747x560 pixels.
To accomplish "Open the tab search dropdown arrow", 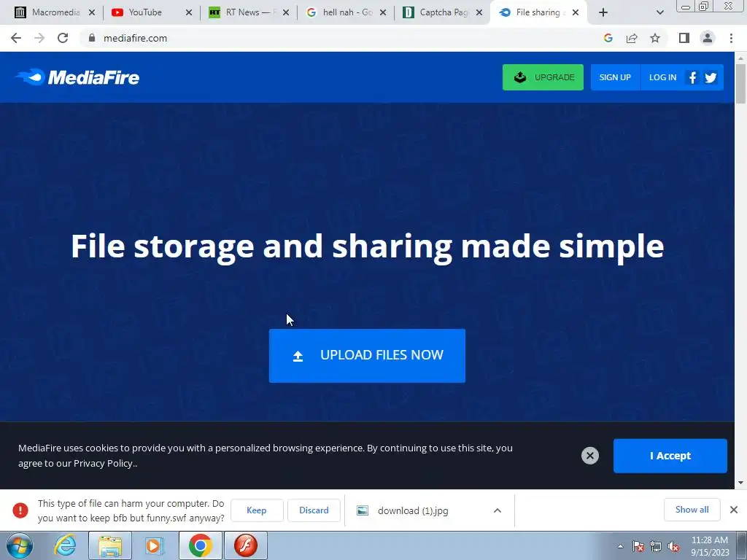I will [659, 12].
